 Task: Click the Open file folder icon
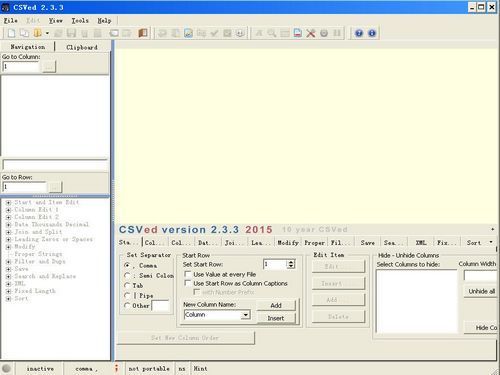coord(37,33)
